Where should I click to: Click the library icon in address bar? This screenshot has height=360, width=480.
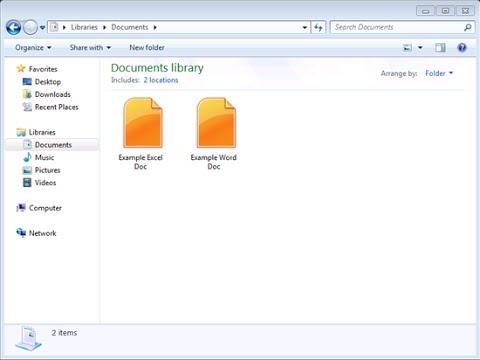[x=54, y=27]
